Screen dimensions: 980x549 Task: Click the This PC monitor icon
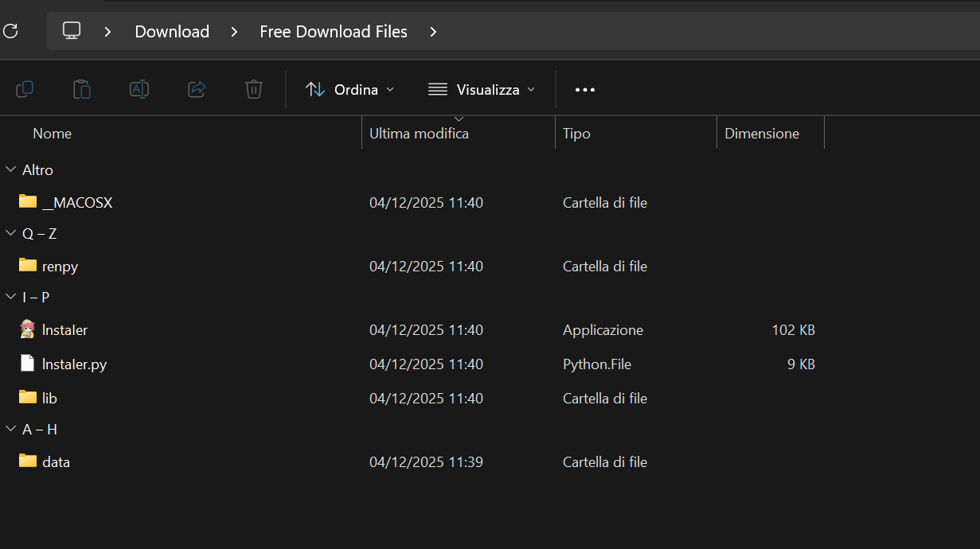(72, 31)
